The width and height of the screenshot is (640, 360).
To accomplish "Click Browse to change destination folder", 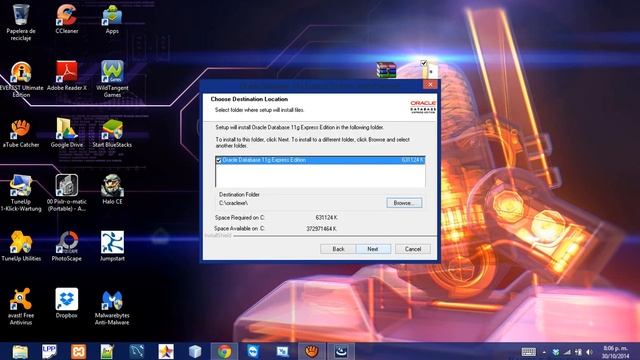I will tap(404, 203).
